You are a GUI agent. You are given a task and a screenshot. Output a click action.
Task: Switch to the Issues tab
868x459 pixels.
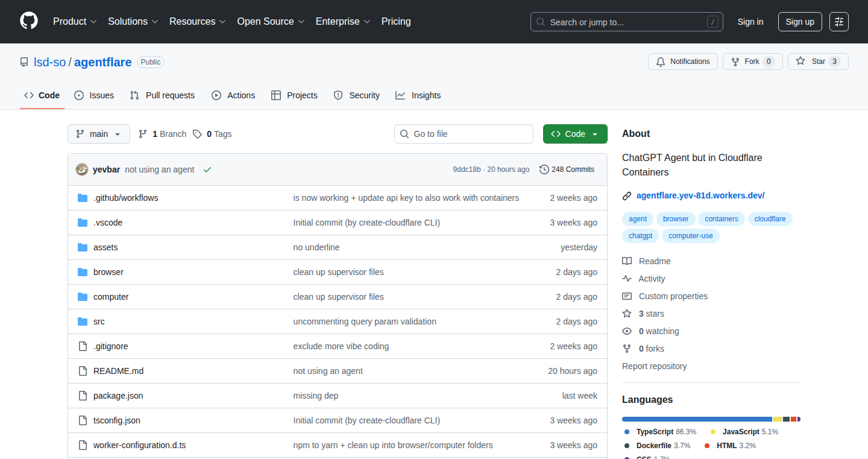click(94, 95)
